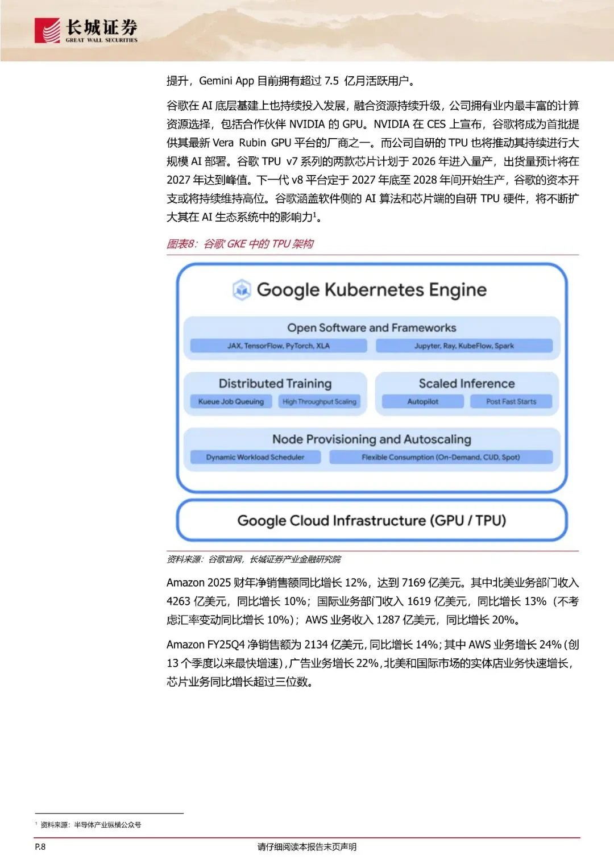The image size is (614, 868).
Task: Click the 'Scaled Inference' heading
Action: tap(467, 384)
